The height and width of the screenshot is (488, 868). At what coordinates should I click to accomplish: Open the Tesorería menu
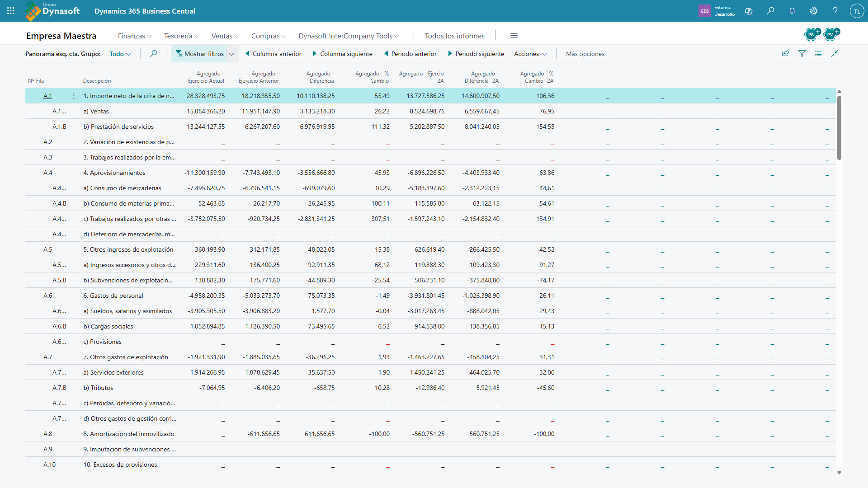point(181,36)
